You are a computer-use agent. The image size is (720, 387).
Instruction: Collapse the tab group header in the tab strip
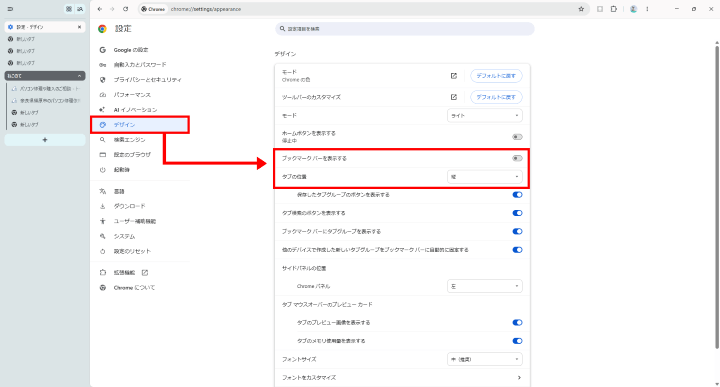coord(45,76)
